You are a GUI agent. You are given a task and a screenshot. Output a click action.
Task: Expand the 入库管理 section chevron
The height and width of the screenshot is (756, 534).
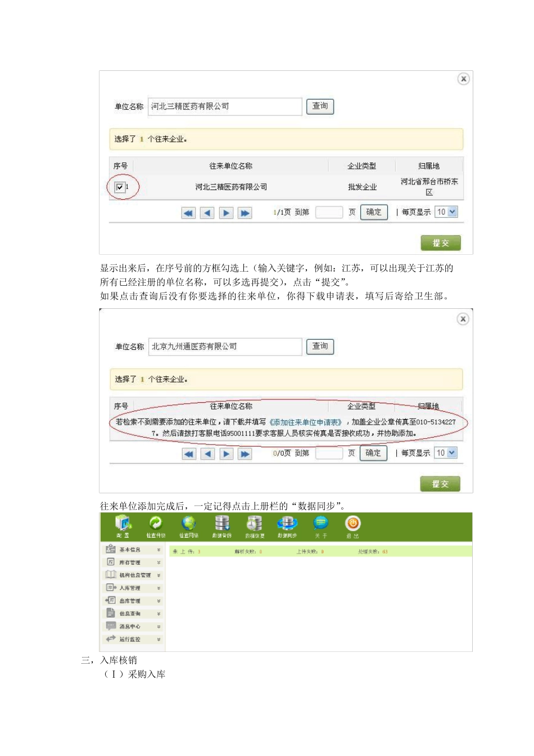(159, 588)
